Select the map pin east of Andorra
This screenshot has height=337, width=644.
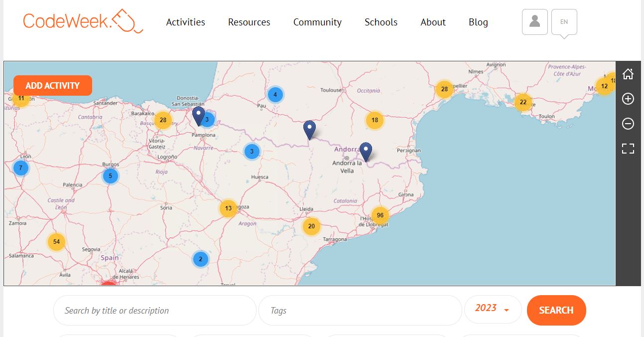click(366, 152)
